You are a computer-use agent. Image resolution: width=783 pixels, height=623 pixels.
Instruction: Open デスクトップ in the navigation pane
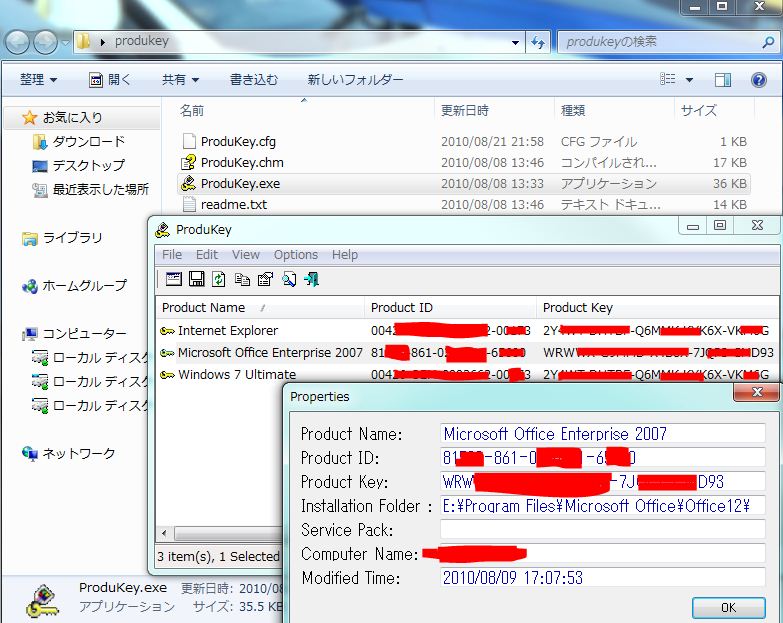tap(78, 165)
